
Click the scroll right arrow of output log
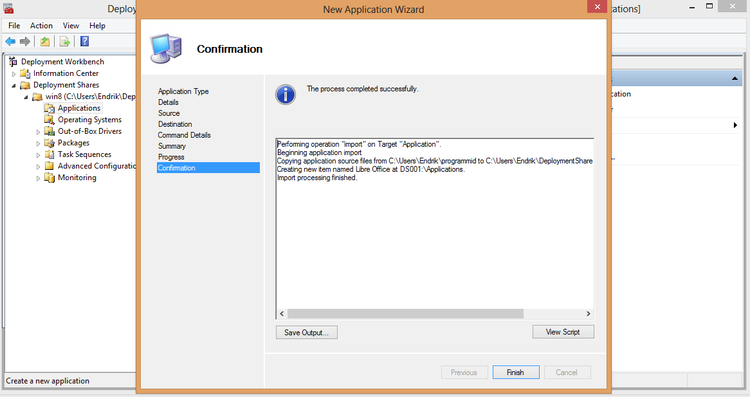(588, 314)
